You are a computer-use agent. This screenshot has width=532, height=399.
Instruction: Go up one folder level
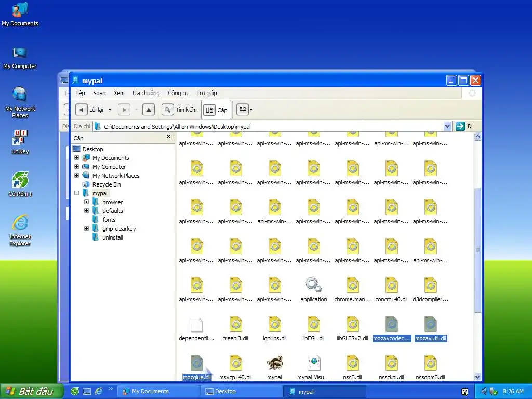(x=149, y=110)
